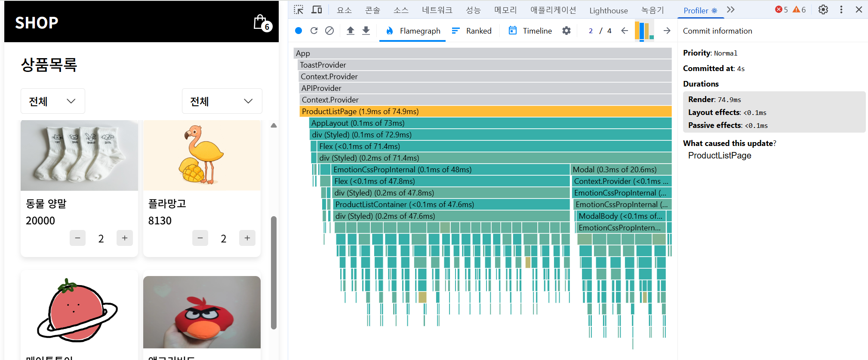The height and width of the screenshot is (360, 868).
Task: Click the warnings count badge
Action: coord(799,9)
